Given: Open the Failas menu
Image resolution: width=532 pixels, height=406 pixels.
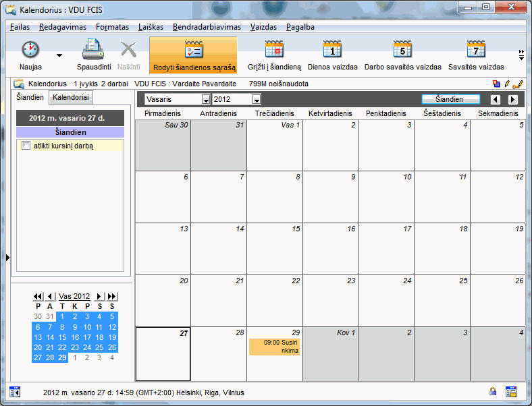Looking at the screenshot, I should click(x=20, y=27).
